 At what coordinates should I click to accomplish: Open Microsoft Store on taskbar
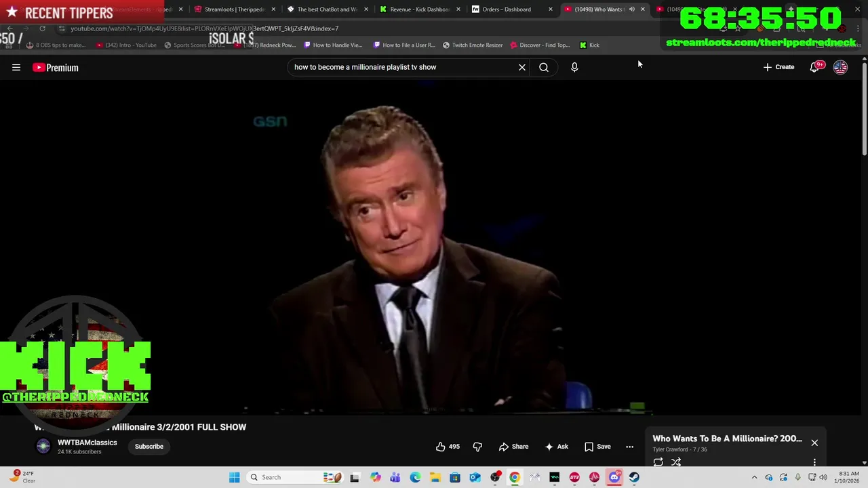coord(455,477)
